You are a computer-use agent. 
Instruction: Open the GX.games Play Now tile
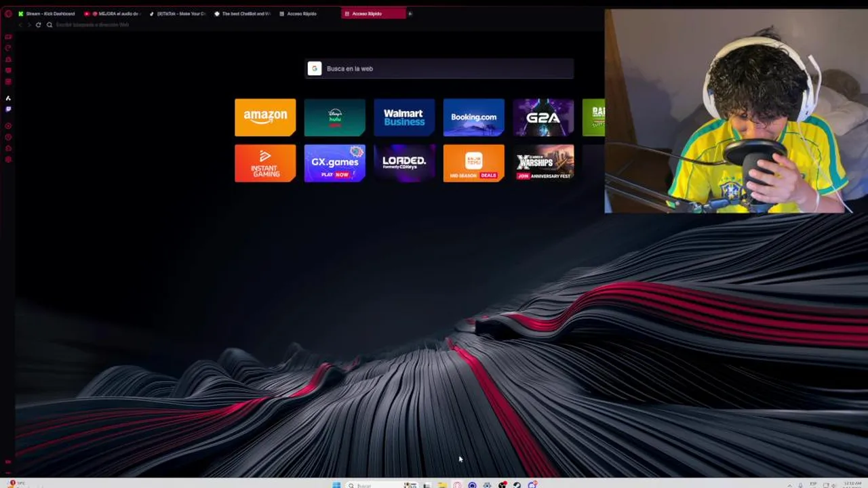click(x=335, y=163)
